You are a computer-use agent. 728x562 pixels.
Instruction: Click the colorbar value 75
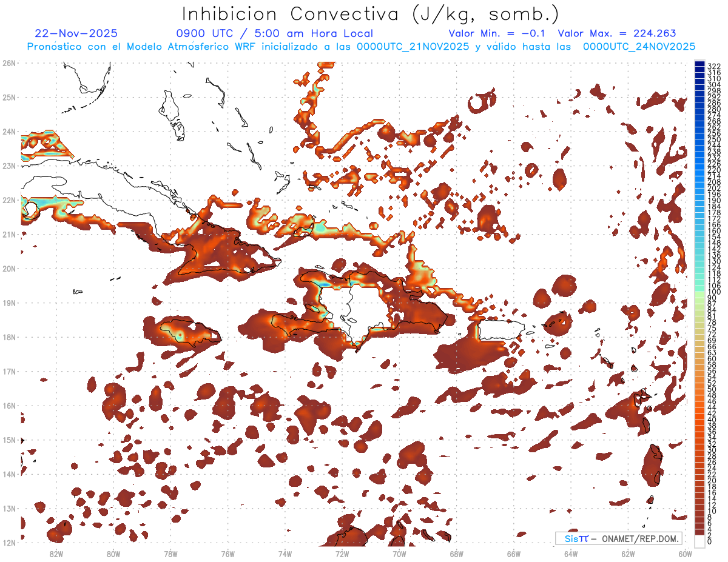click(x=712, y=329)
